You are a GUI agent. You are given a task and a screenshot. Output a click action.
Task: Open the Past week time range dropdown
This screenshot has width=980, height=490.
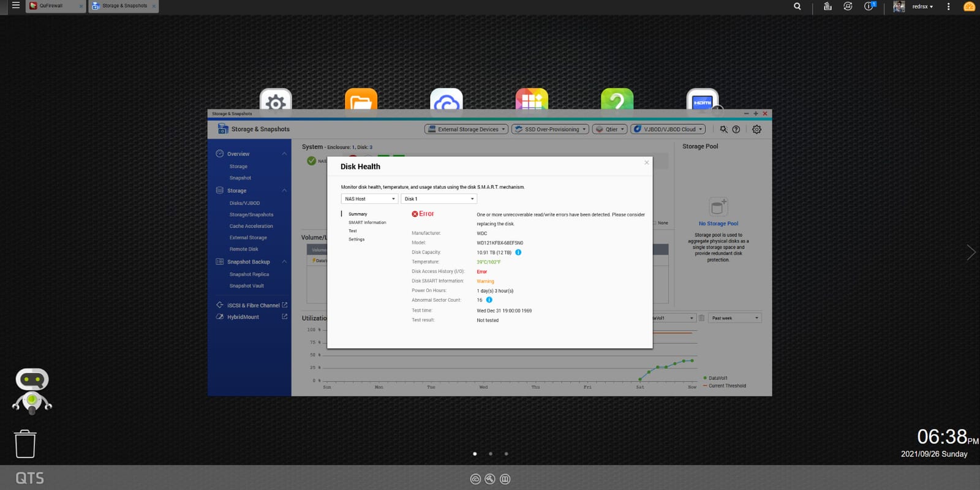(x=735, y=318)
